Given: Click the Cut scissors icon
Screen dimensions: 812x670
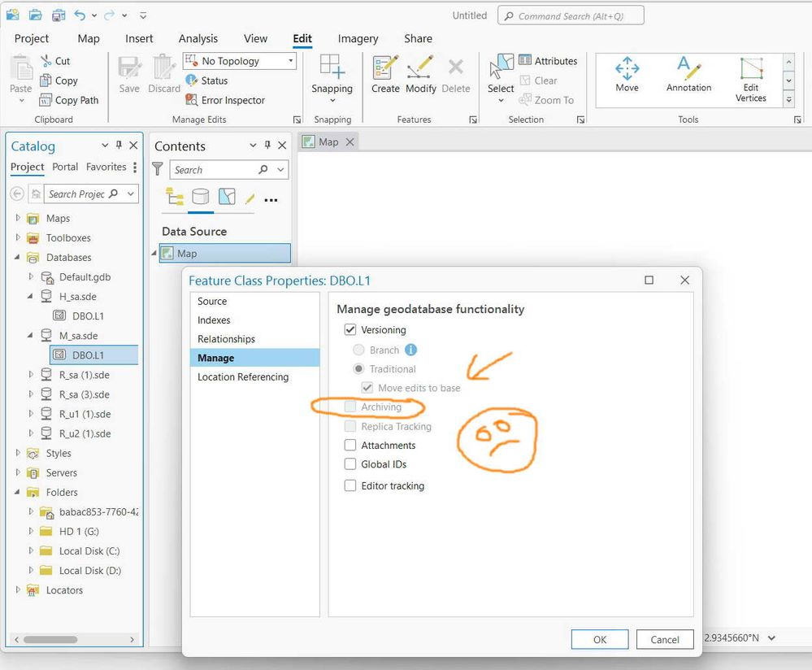Looking at the screenshot, I should point(46,61).
